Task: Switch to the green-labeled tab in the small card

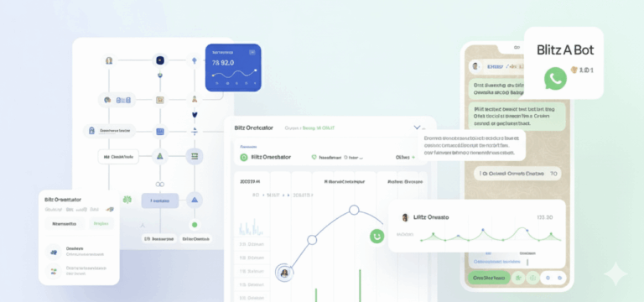Action: [101, 224]
